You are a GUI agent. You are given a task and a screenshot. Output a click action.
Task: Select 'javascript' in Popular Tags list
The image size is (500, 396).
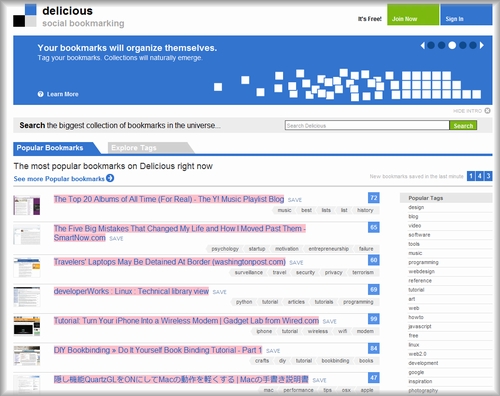click(x=420, y=326)
